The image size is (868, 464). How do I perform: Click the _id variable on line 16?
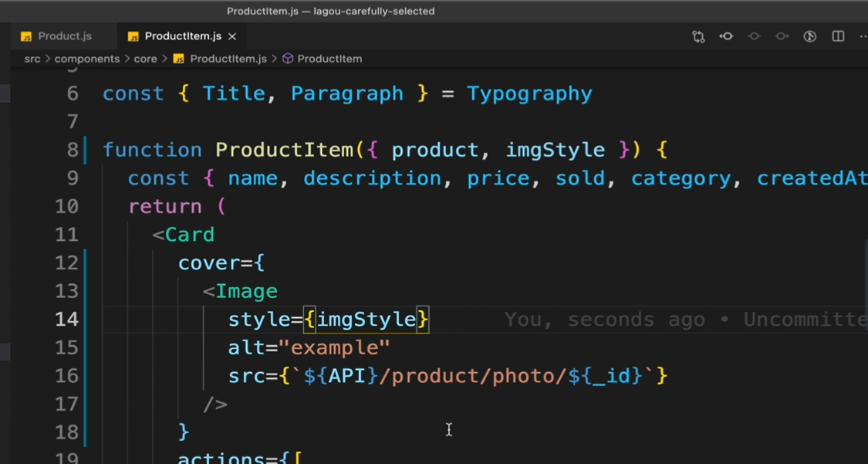612,376
